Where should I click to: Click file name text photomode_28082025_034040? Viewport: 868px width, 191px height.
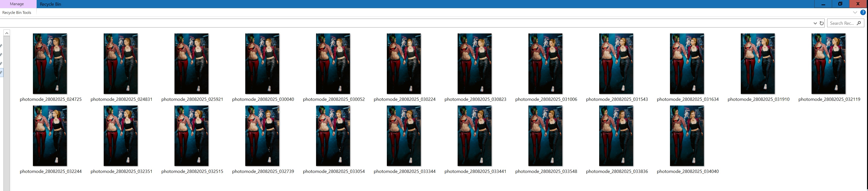pos(688,171)
